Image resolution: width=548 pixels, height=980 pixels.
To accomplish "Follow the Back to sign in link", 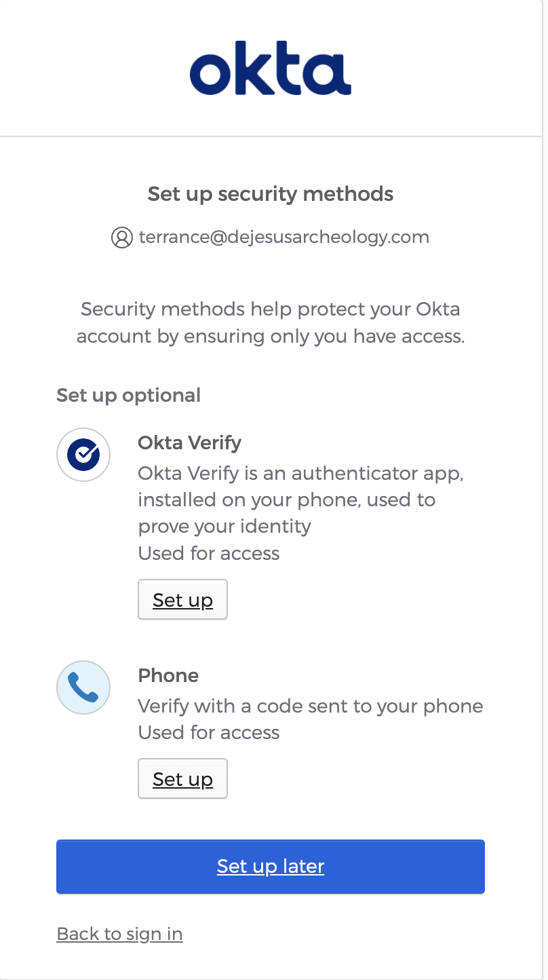I will pos(119,934).
